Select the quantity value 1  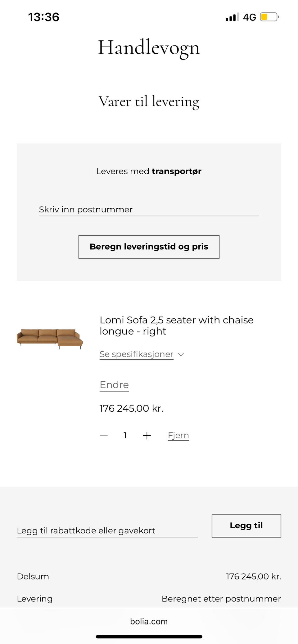coord(125,435)
